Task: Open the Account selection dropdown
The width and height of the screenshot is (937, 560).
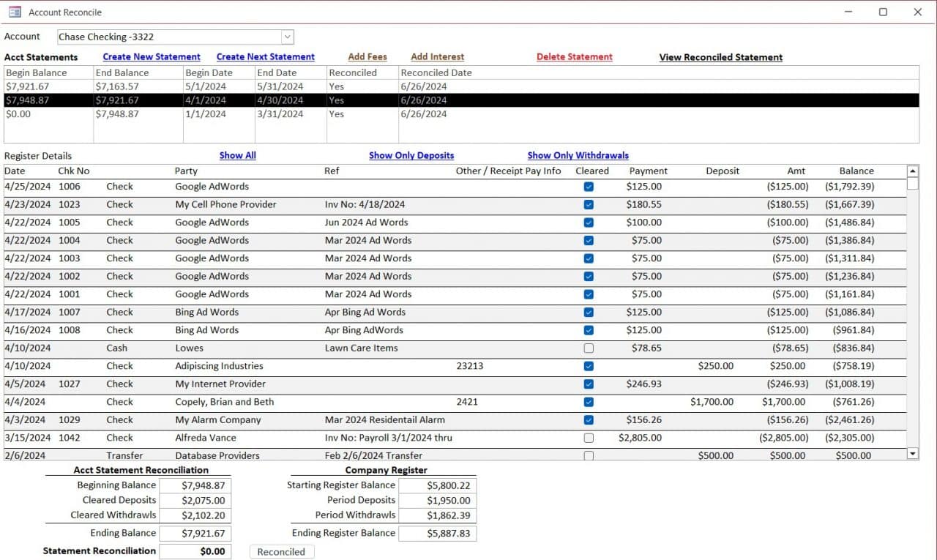Action: click(x=288, y=36)
